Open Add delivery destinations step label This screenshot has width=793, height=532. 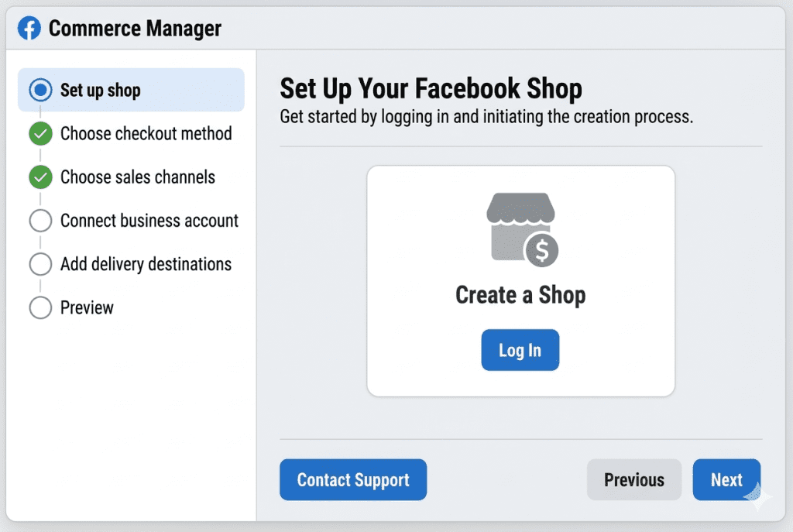coord(146,265)
